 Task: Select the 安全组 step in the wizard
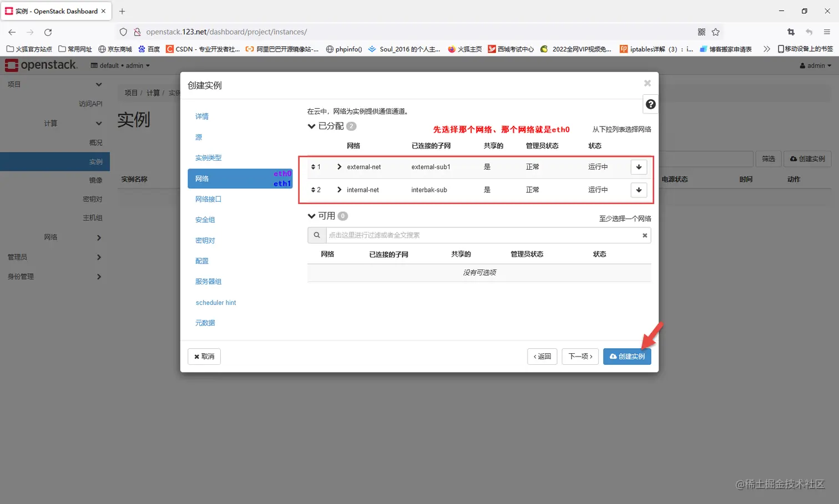(x=205, y=220)
